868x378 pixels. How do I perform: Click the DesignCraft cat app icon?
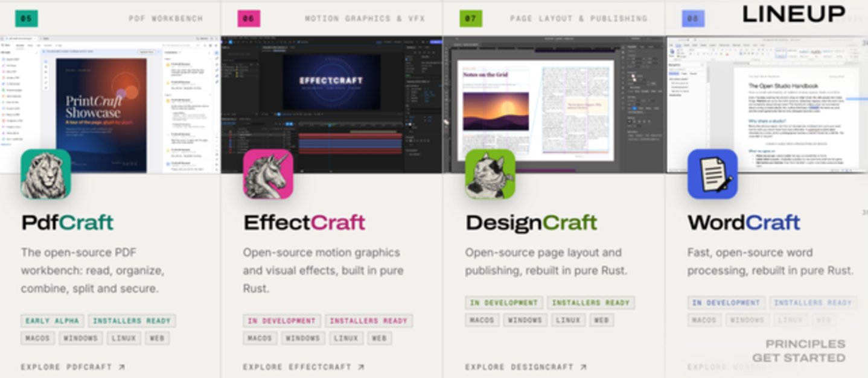(x=490, y=174)
